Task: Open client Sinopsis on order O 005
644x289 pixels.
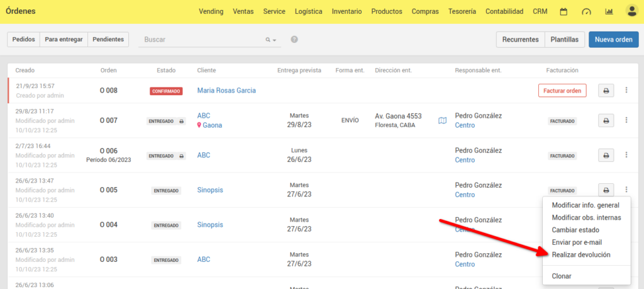Action: point(210,190)
